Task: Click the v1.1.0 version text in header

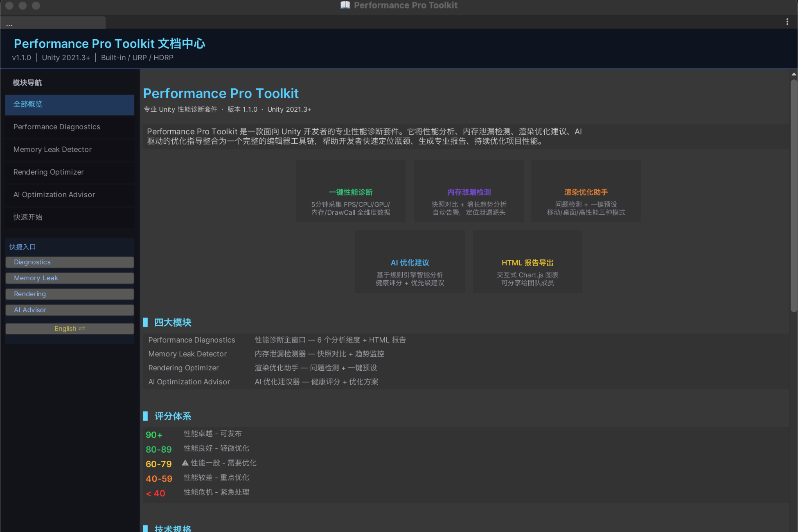Action: (x=21, y=58)
